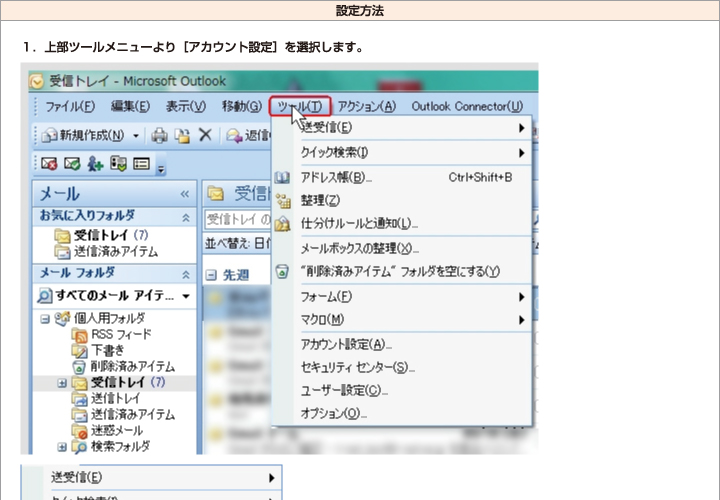Select the 下書き folder
720x500 pixels.
tap(99, 351)
